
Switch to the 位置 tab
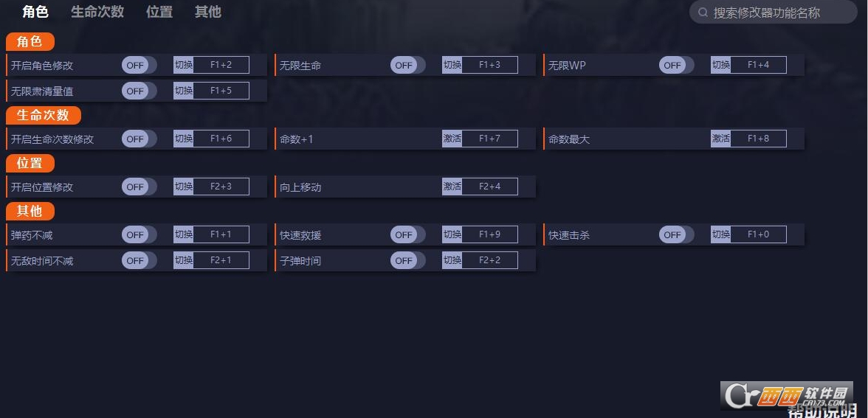159,12
